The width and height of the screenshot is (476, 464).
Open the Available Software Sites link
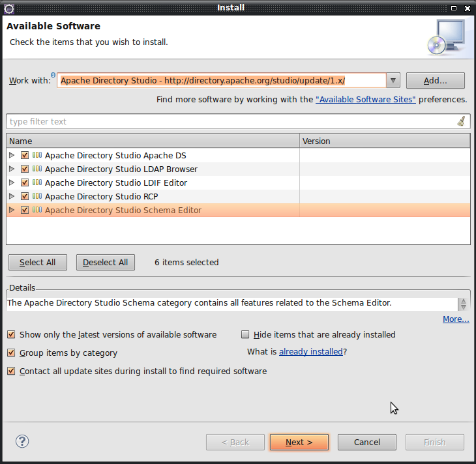click(365, 100)
